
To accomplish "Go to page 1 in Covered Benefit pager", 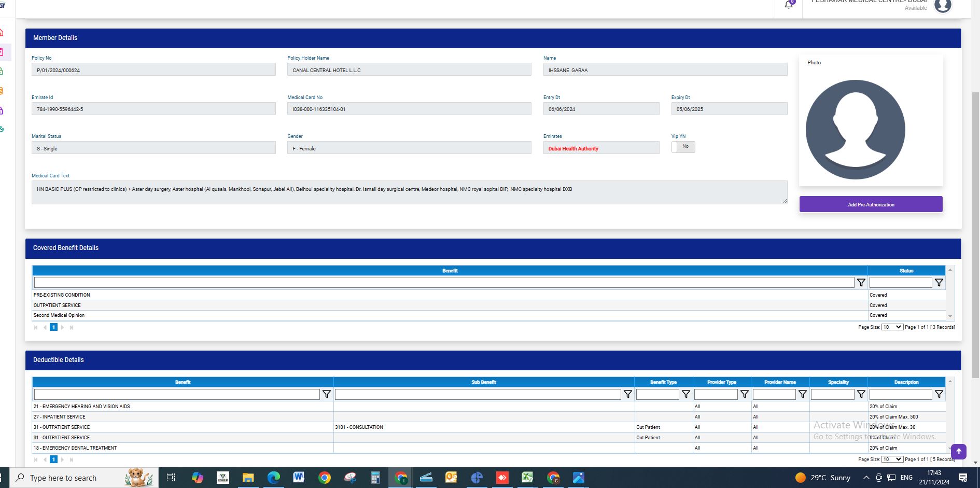I will coord(53,327).
